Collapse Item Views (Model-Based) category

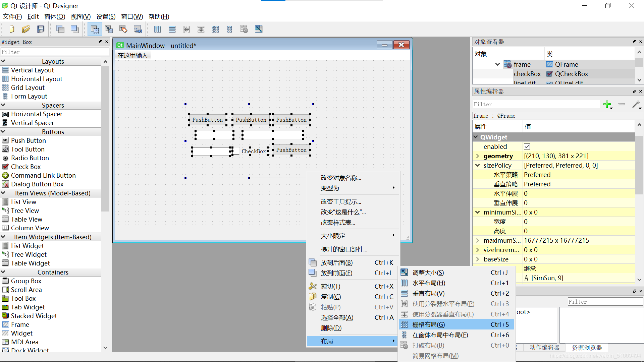[3, 193]
